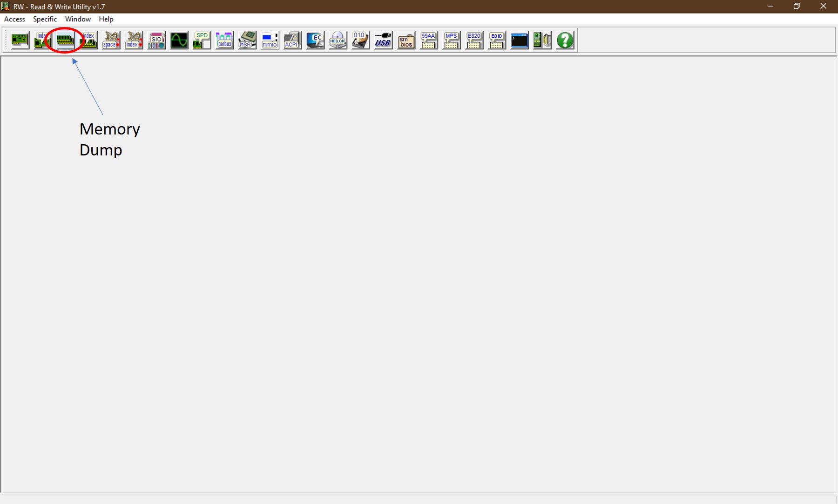Click the SMBus toolbar icon
The image size is (838, 504).
pyautogui.click(x=224, y=40)
